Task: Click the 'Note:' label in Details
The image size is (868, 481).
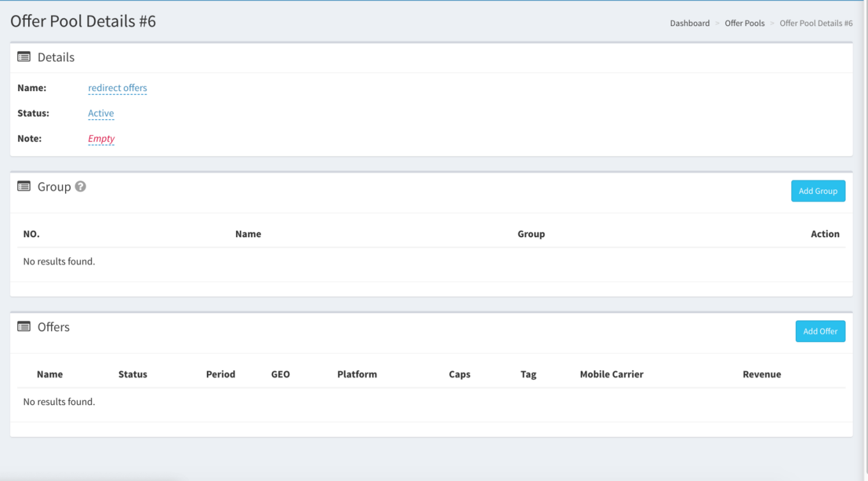Action: point(29,138)
